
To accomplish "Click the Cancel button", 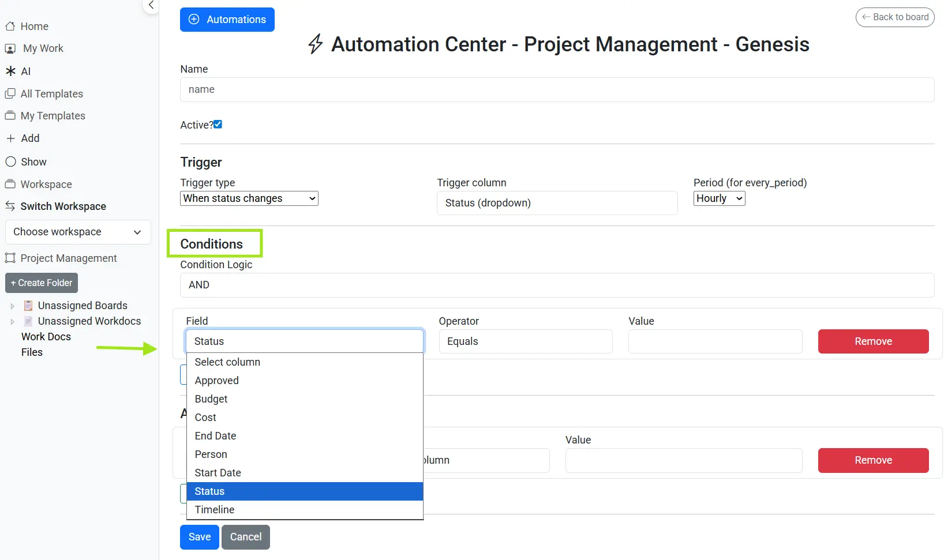I will click(246, 537).
